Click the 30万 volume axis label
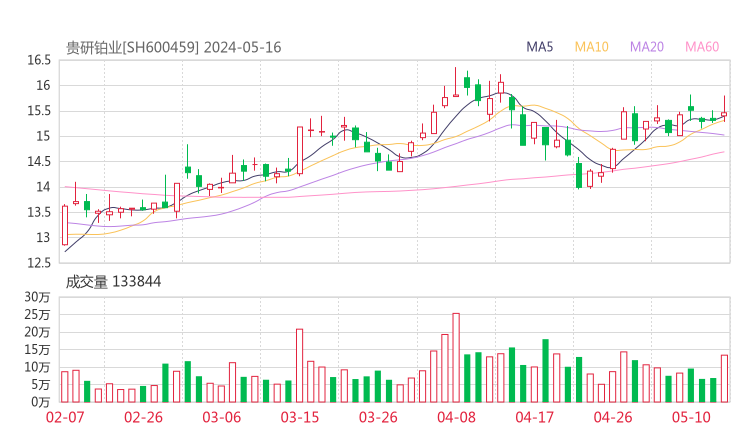Screen dimensions: 740x440 [x=37, y=297]
